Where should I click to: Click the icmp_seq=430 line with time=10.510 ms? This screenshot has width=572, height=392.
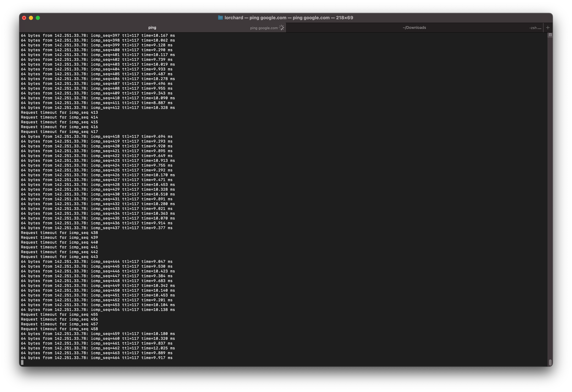[98, 194]
